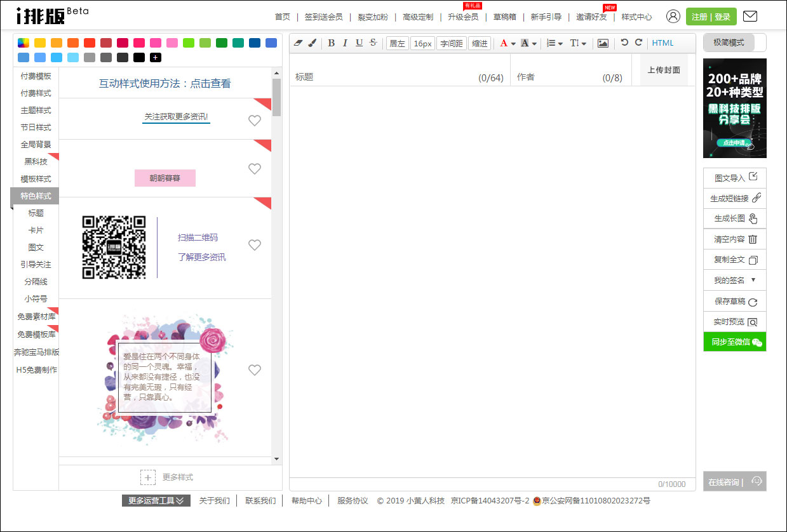Click the user profile avatar icon
The height and width of the screenshot is (532, 787).
tap(673, 17)
